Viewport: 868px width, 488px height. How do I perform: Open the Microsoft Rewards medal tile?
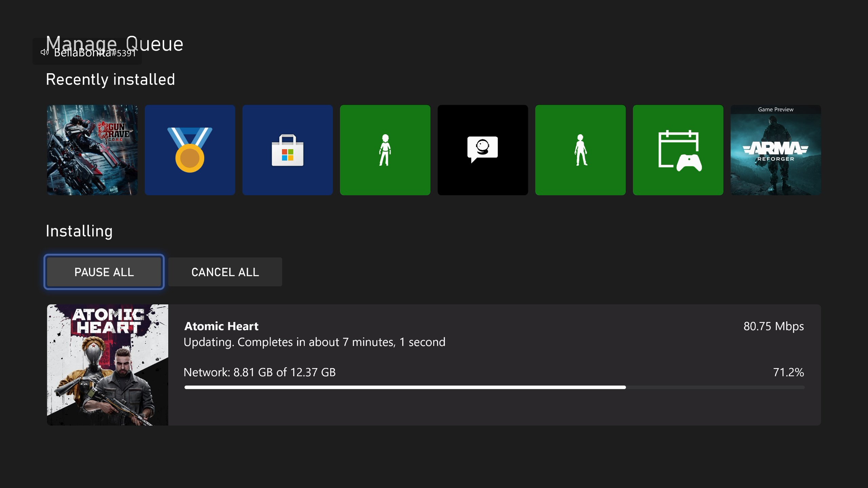click(190, 150)
